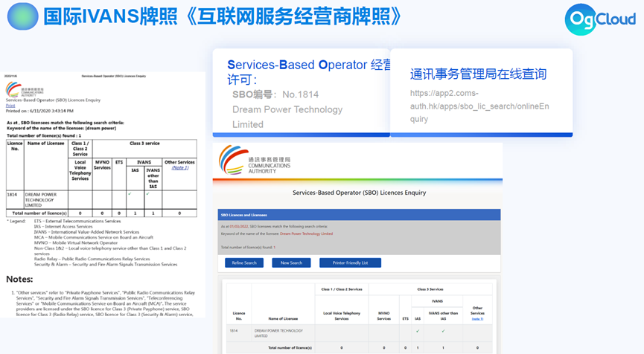Open note 1 link under Other Services on webpage

[x=477, y=318]
